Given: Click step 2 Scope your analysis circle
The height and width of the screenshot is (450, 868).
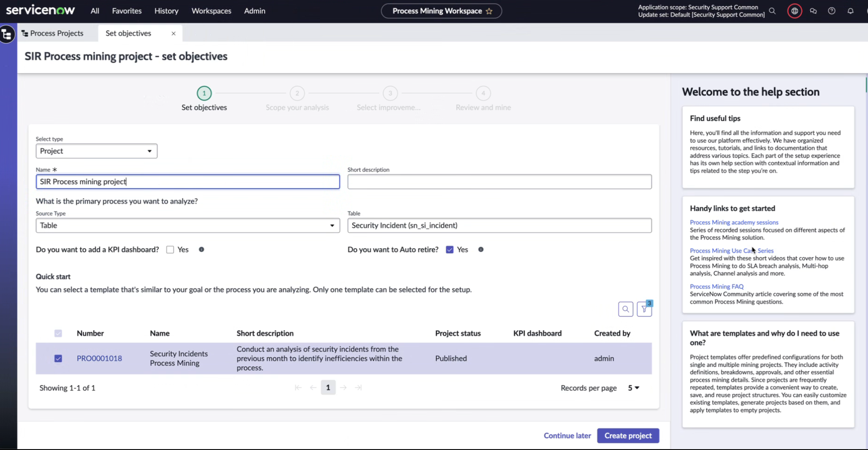Looking at the screenshot, I should (x=297, y=93).
